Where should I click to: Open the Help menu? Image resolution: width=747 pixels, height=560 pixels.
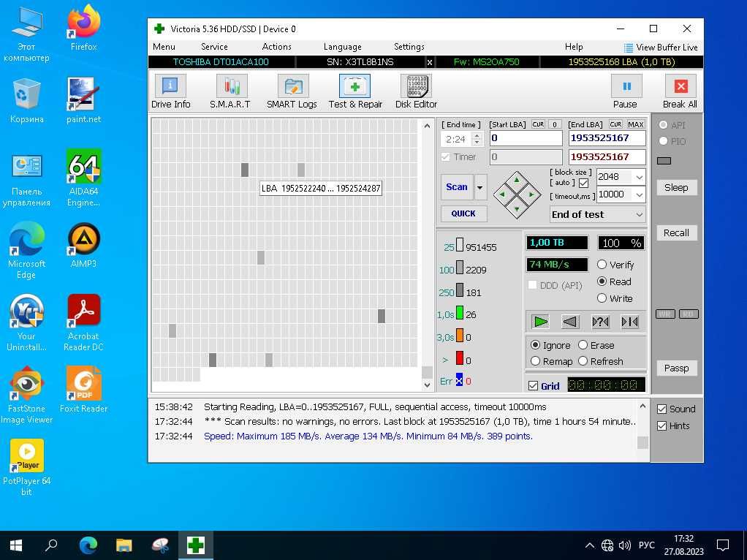tap(574, 47)
